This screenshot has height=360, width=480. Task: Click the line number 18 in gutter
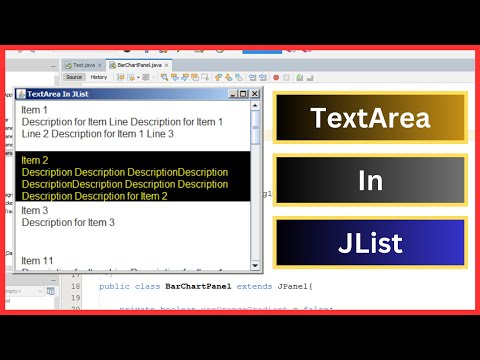click(x=75, y=286)
